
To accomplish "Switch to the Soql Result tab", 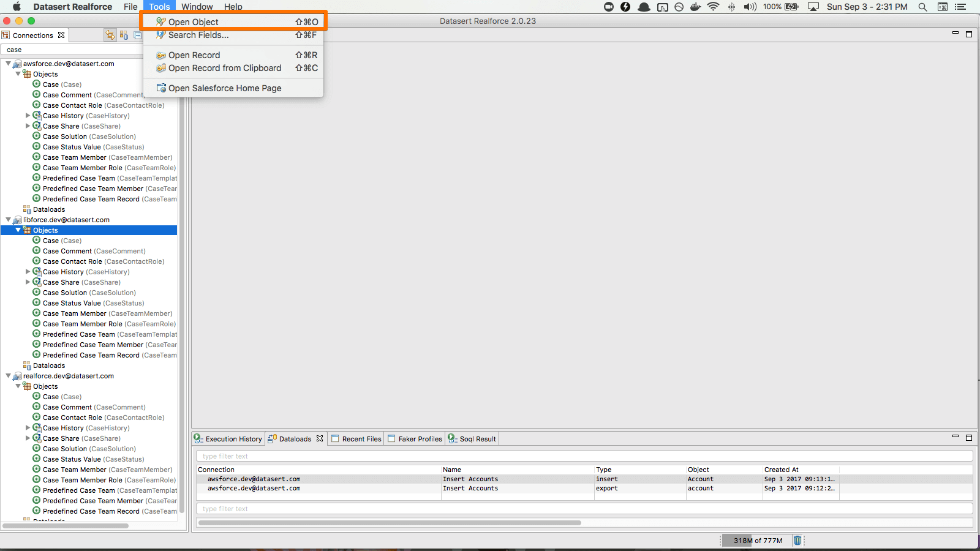I will [477, 439].
